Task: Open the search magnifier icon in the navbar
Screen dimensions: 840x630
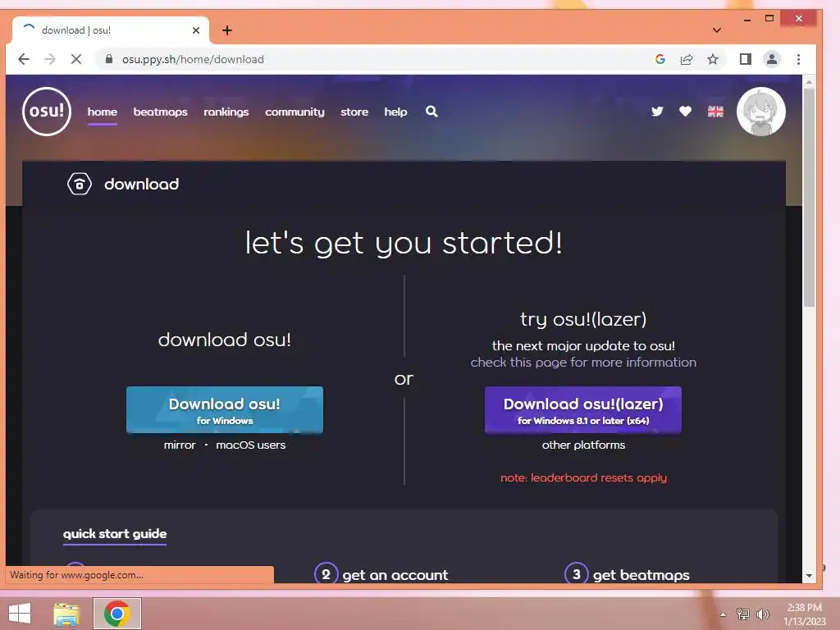Action: [x=431, y=112]
